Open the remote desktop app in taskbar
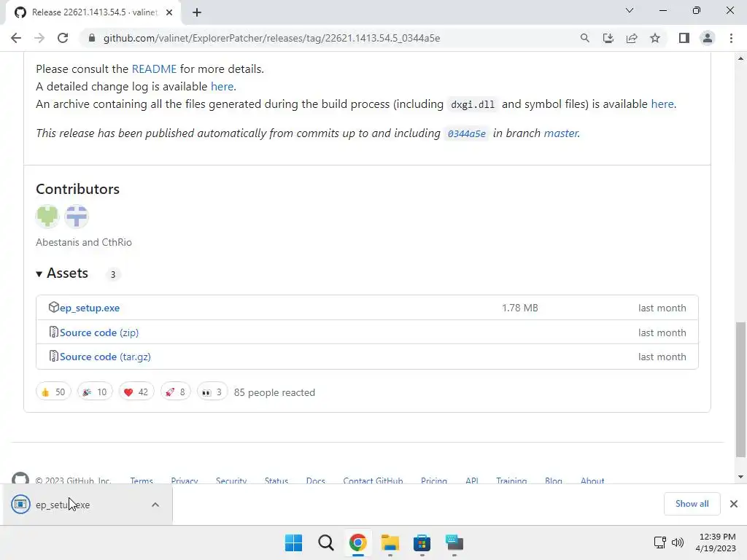The width and height of the screenshot is (747, 560). [454, 542]
